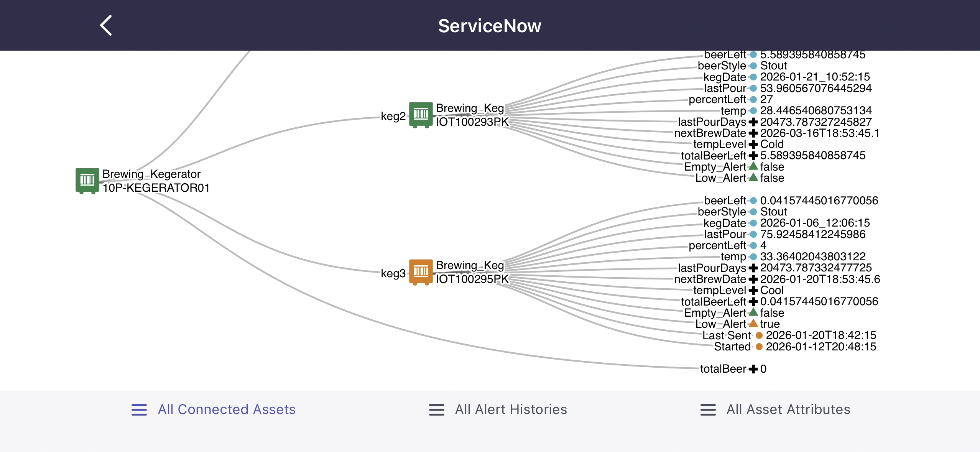Image resolution: width=980 pixels, height=452 pixels.
Task: Click the tempLevel value Cool
Action: point(772,290)
